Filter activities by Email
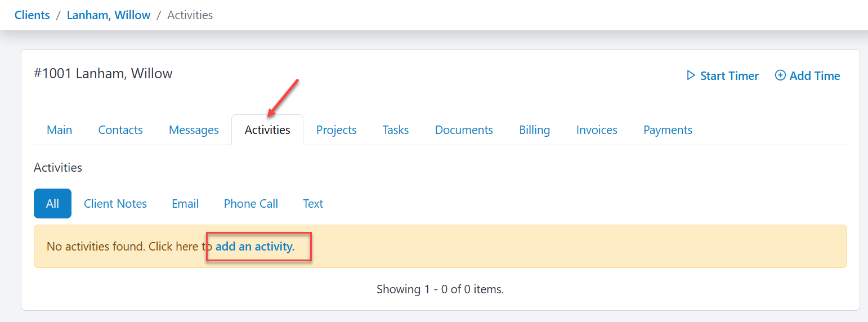The width and height of the screenshot is (868, 322). [x=185, y=203]
